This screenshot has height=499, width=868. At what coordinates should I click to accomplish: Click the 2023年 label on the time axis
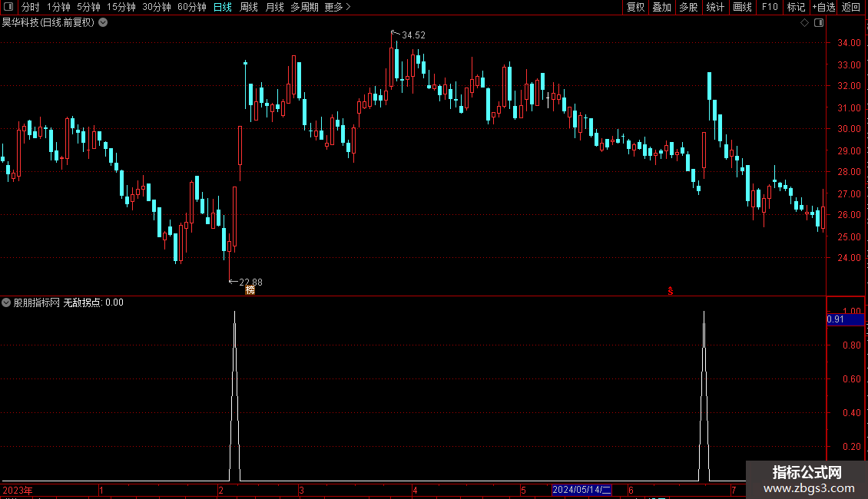[18, 490]
